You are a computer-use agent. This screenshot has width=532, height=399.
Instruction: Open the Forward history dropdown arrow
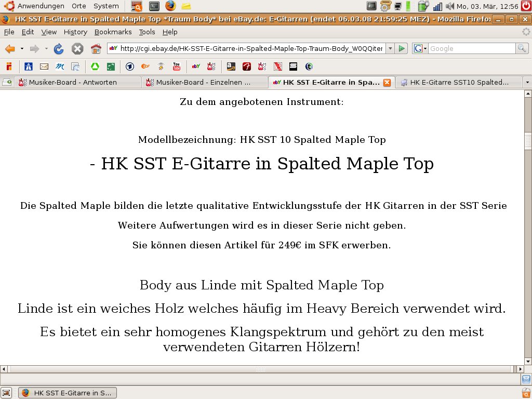pos(46,49)
